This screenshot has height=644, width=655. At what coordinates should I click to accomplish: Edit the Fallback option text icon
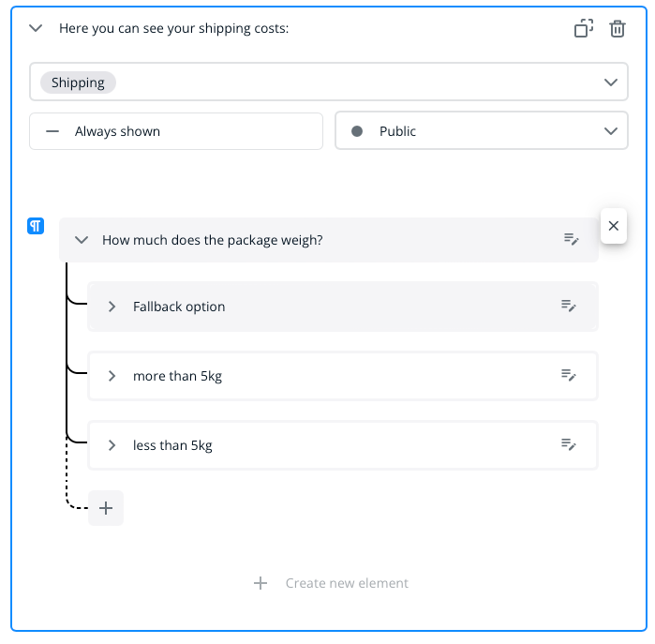tap(569, 306)
